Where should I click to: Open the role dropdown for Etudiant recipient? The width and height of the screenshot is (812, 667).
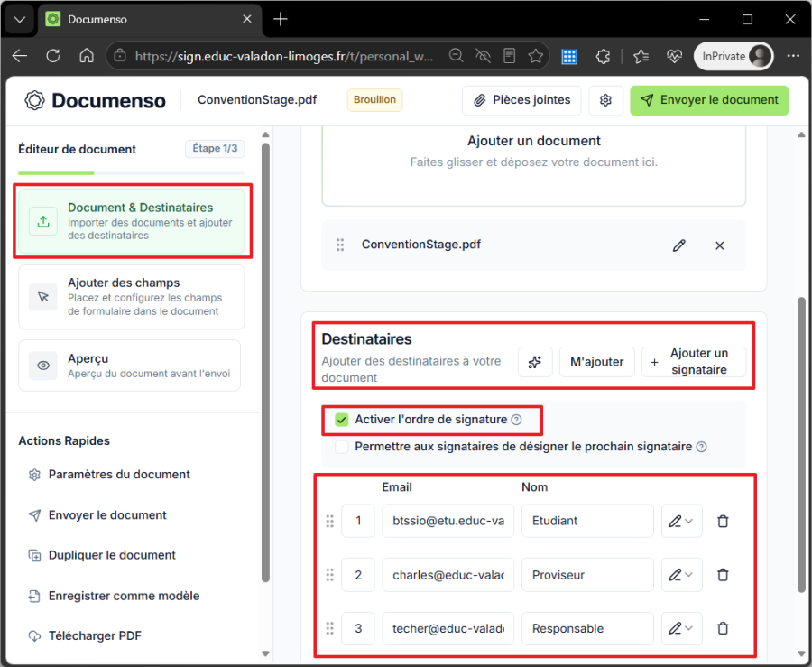pyautogui.click(x=681, y=521)
